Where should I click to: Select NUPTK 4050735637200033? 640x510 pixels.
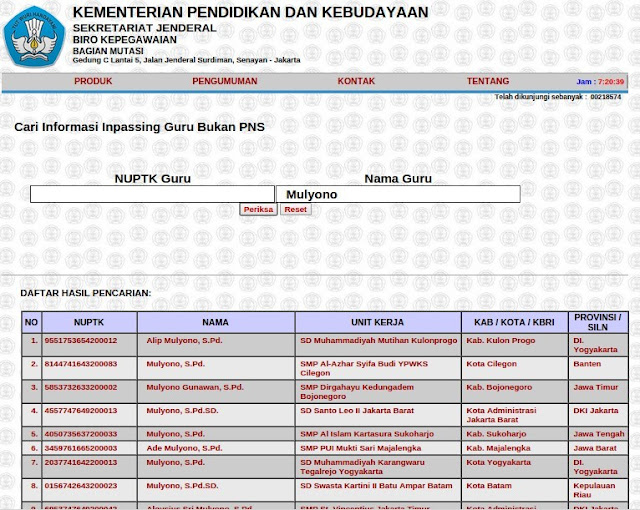pyautogui.click(x=81, y=434)
